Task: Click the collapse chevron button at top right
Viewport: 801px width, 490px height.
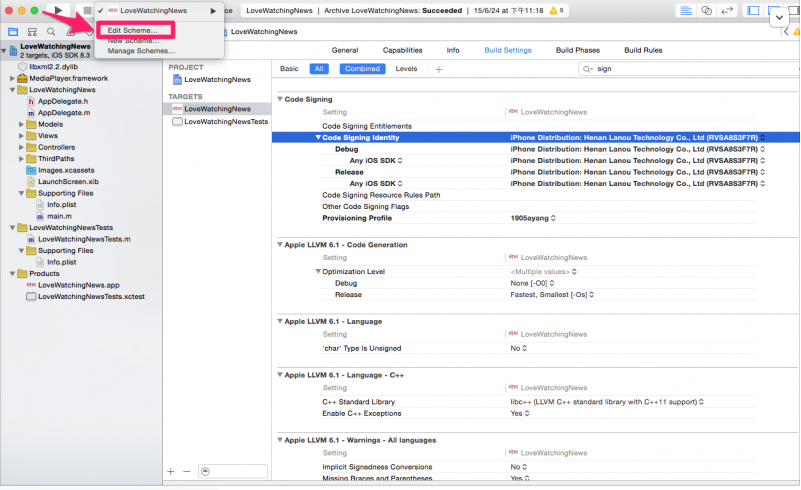Action: click(779, 17)
